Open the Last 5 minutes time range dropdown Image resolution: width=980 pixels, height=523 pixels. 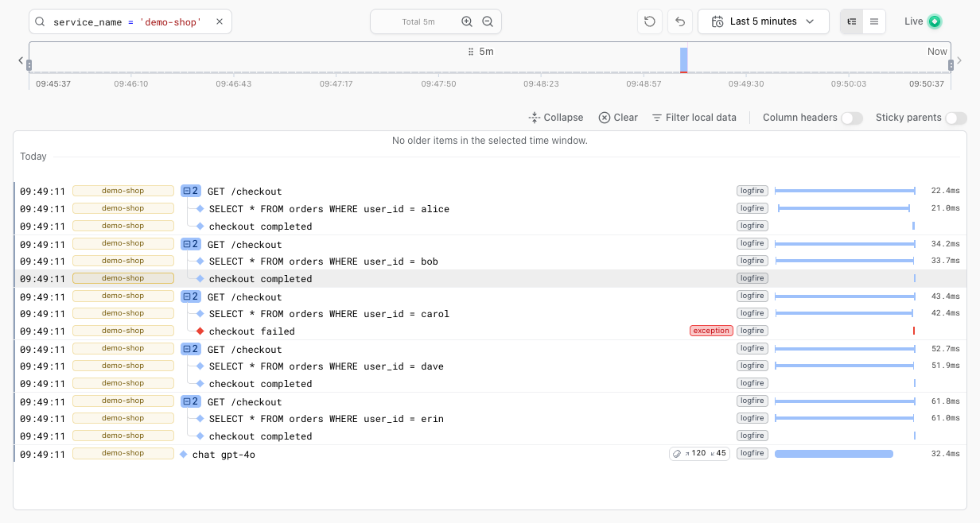[x=764, y=21]
